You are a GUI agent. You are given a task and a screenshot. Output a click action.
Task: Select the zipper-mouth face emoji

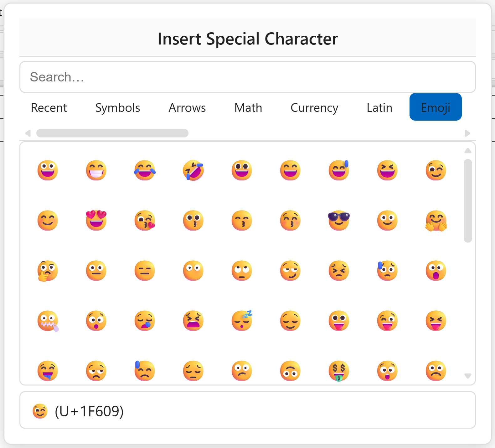pyautogui.click(x=48, y=320)
